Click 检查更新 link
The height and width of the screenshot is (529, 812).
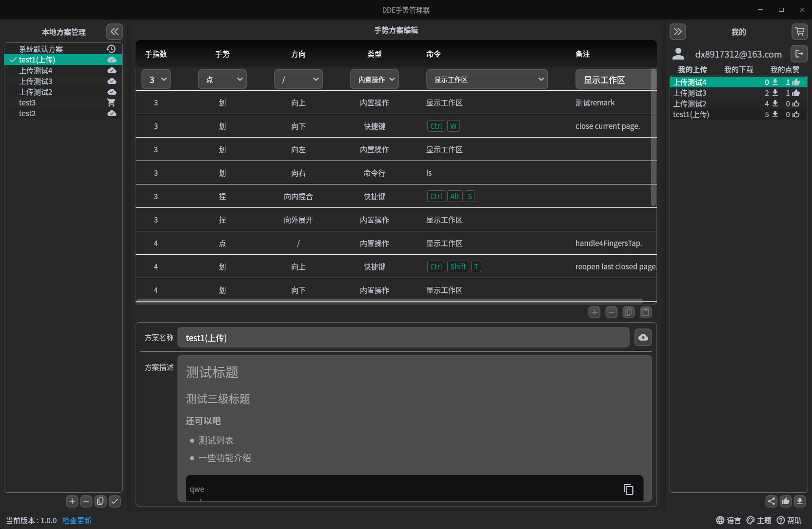pos(77,521)
